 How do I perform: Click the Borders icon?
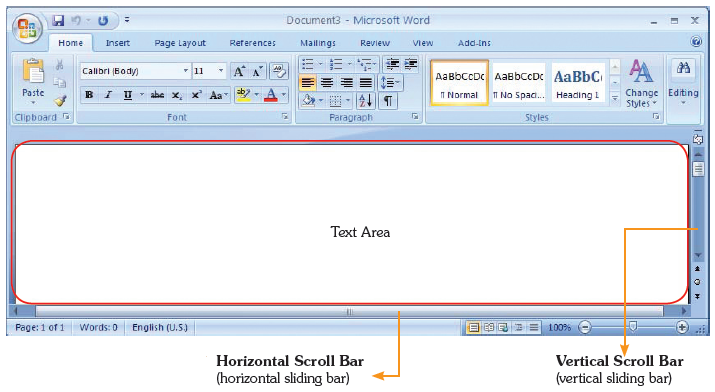coord(335,101)
